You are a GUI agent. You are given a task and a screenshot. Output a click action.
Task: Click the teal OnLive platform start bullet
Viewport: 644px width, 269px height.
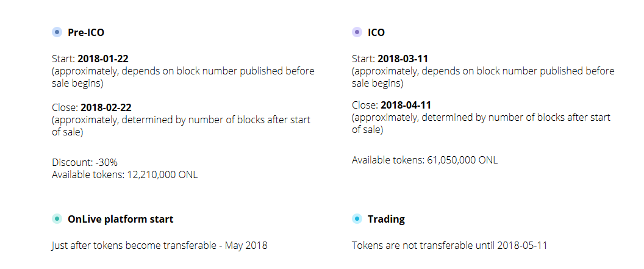[x=57, y=219]
